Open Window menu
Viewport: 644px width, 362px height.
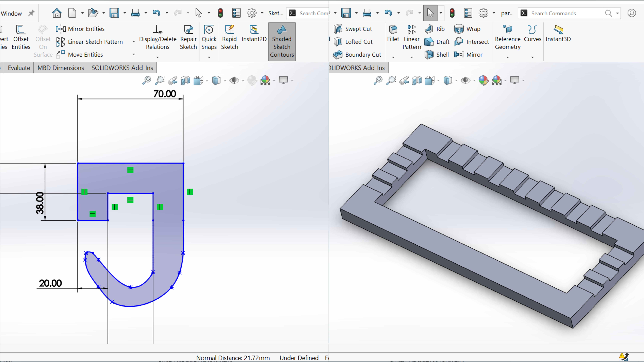pyautogui.click(x=11, y=14)
